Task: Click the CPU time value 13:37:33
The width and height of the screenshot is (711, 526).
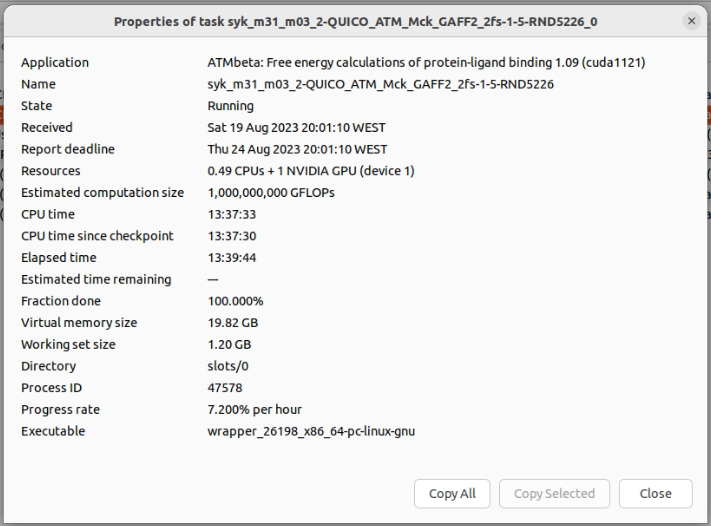Action: (x=229, y=214)
